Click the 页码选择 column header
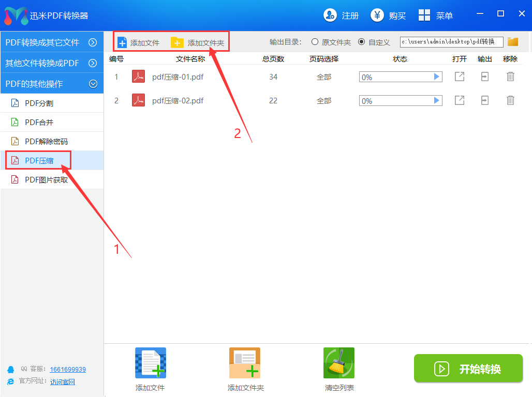This screenshot has width=532, height=397. [324, 59]
